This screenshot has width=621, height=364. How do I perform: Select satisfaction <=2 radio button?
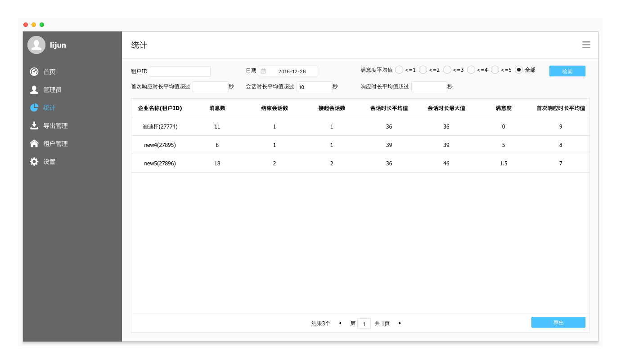pyautogui.click(x=423, y=70)
